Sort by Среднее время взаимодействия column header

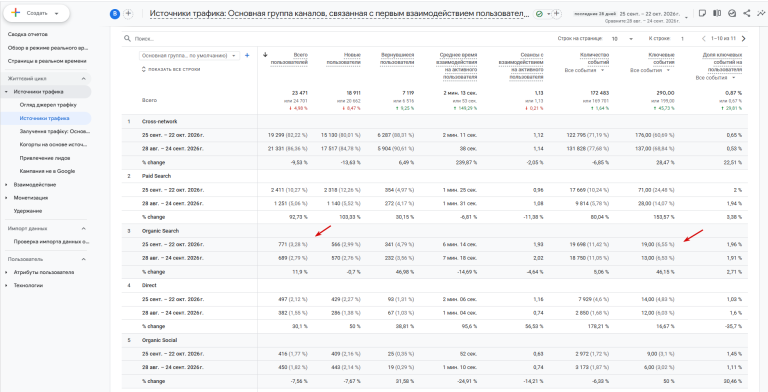[456, 66]
